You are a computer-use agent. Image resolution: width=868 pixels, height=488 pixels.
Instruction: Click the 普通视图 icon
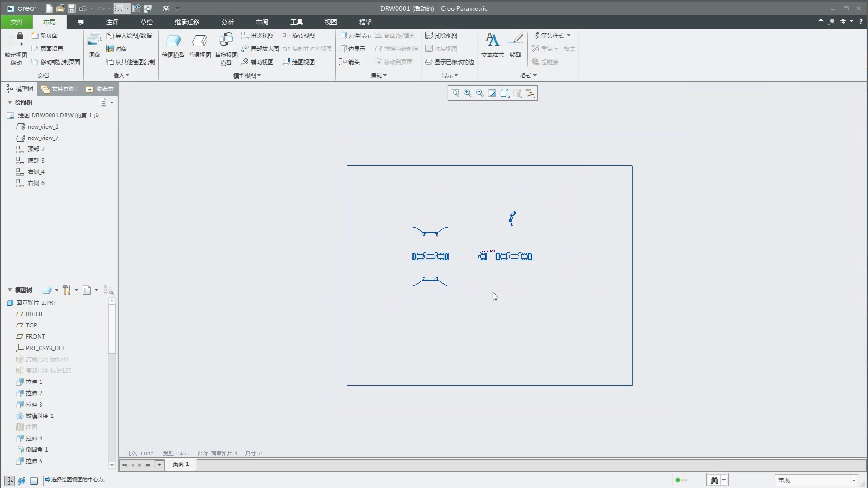(200, 41)
